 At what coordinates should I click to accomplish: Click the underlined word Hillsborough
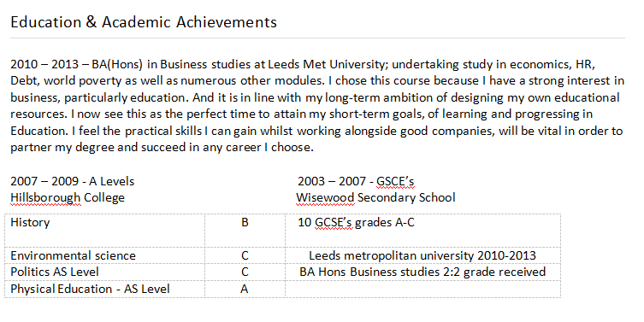(x=45, y=197)
